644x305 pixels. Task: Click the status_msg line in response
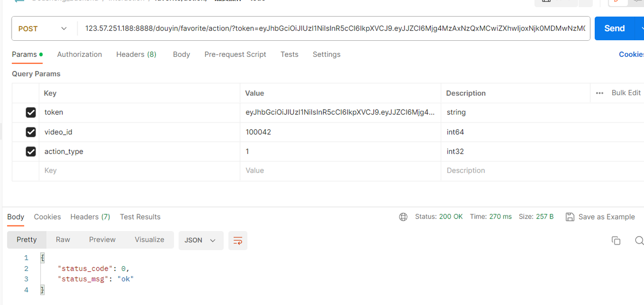[96, 279]
